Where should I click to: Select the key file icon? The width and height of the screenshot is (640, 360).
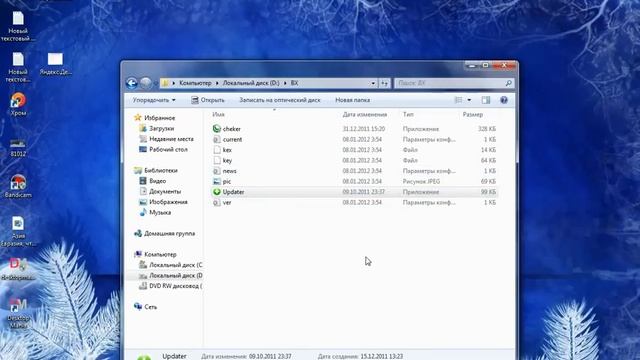pos(217,160)
